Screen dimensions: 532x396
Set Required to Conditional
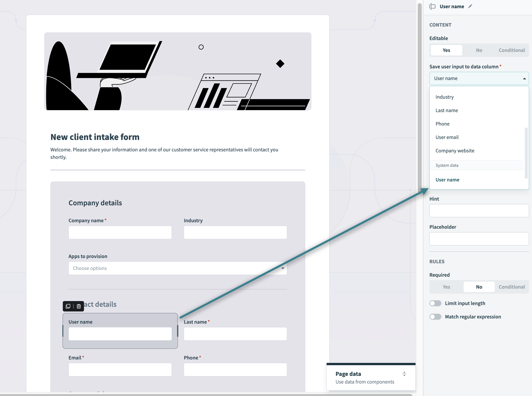click(x=512, y=287)
